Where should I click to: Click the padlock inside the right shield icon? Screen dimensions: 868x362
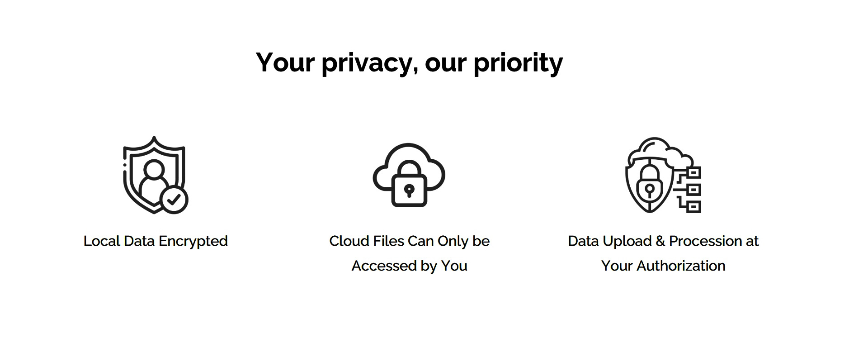click(x=649, y=186)
